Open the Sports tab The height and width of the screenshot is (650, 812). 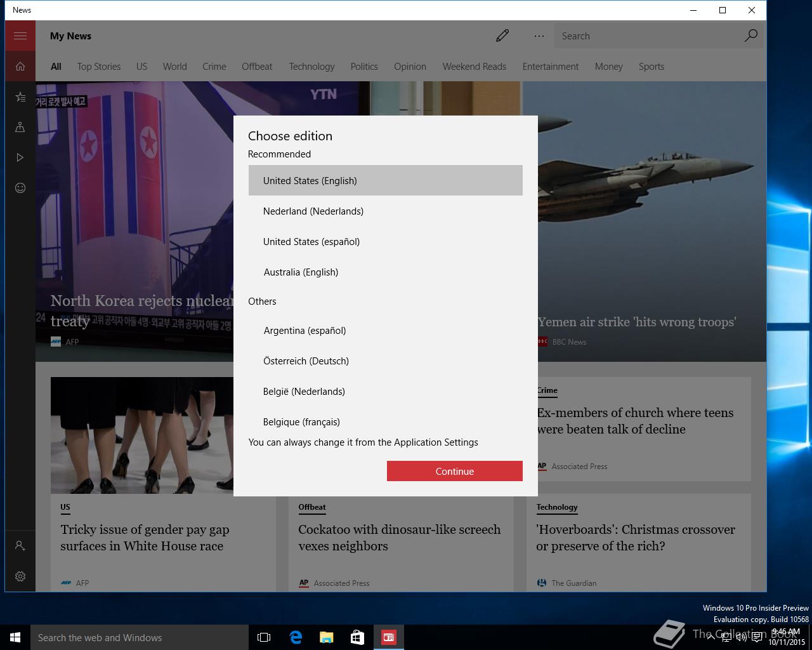click(652, 66)
